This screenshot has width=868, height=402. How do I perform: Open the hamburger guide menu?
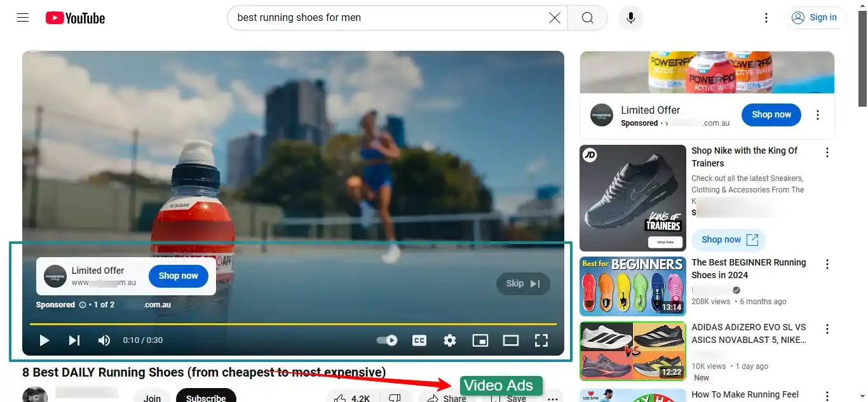coord(23,18)
